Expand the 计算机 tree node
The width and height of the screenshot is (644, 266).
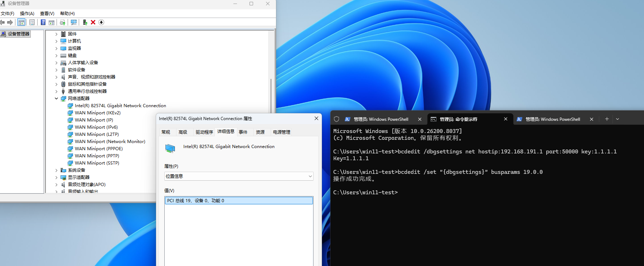point(56,41)
